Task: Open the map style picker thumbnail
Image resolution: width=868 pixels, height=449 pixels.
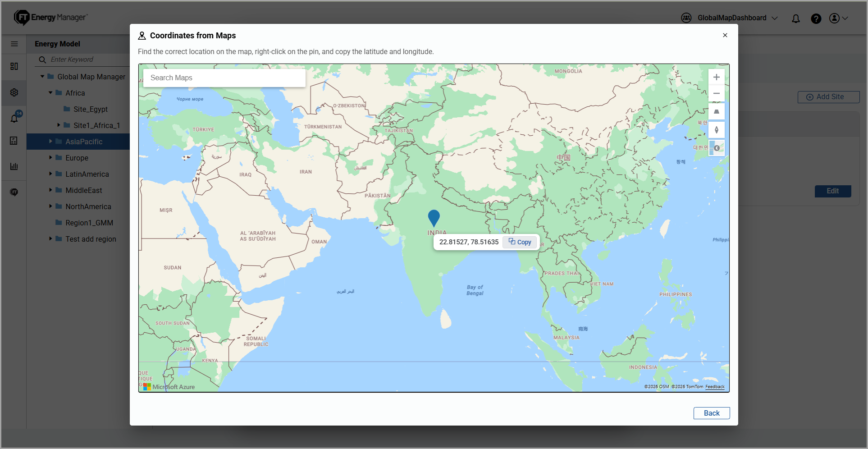Action: (x=717, y=148)
